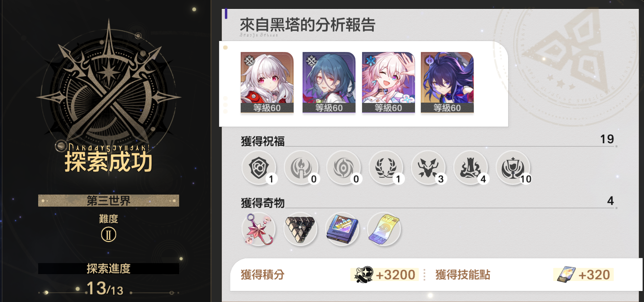Select the blue cartridge box curio
The image size is (644, 302).
click(x=342, y=229)
